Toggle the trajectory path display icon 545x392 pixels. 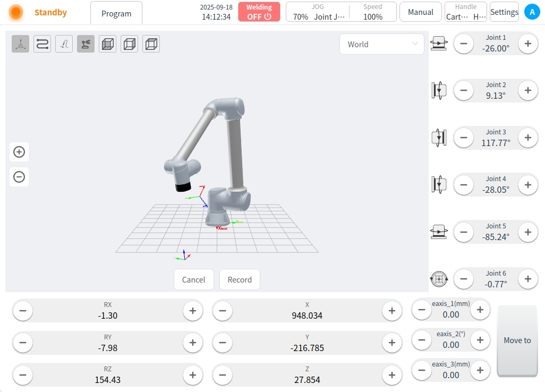coord(42,44)
